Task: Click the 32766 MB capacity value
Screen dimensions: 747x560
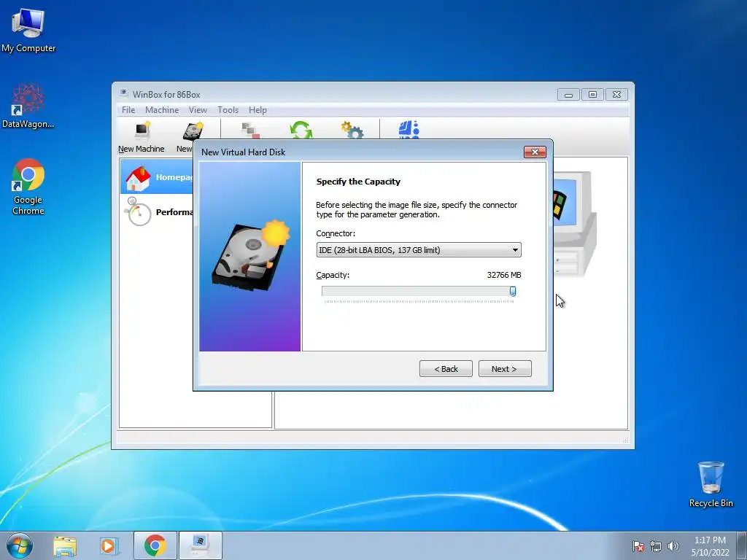Action: click(x=504, y=275)
